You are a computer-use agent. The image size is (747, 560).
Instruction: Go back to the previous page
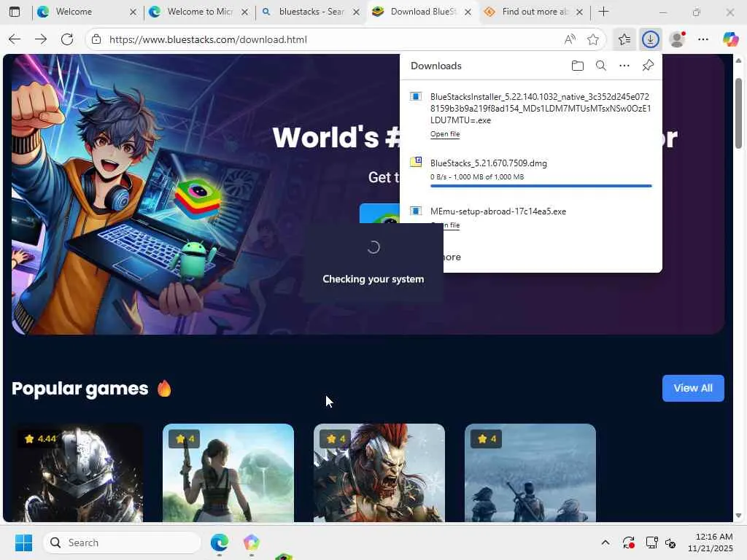click(15, 39)
